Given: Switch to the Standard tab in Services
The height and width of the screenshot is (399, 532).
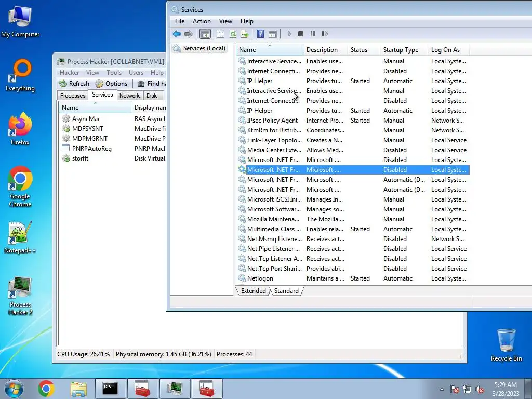Looking at the screenshot, I should [x=286, y=291].
